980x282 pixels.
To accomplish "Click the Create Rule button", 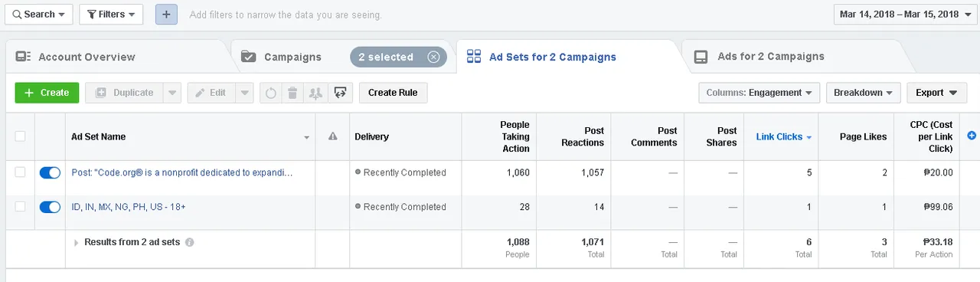I will point(393,93).
